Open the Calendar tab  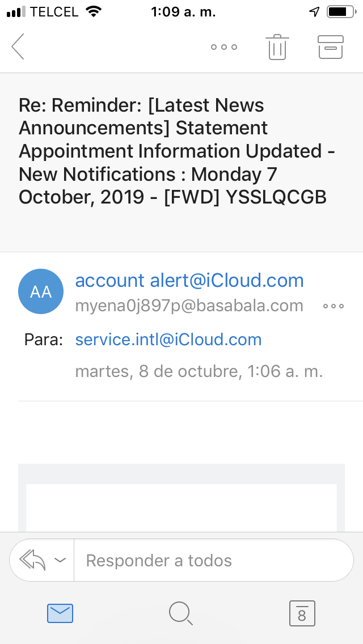point(302,613)
